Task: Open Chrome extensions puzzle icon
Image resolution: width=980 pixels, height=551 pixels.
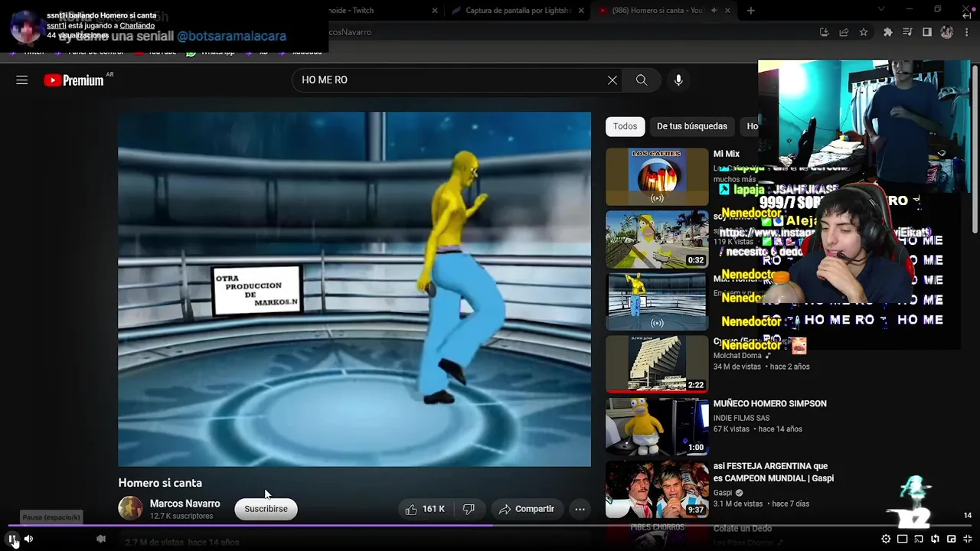Action: pos(887,32)
